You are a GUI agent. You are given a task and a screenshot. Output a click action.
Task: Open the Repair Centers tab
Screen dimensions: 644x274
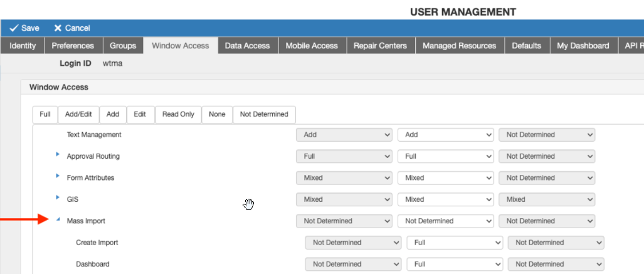(x=380, y=46)
